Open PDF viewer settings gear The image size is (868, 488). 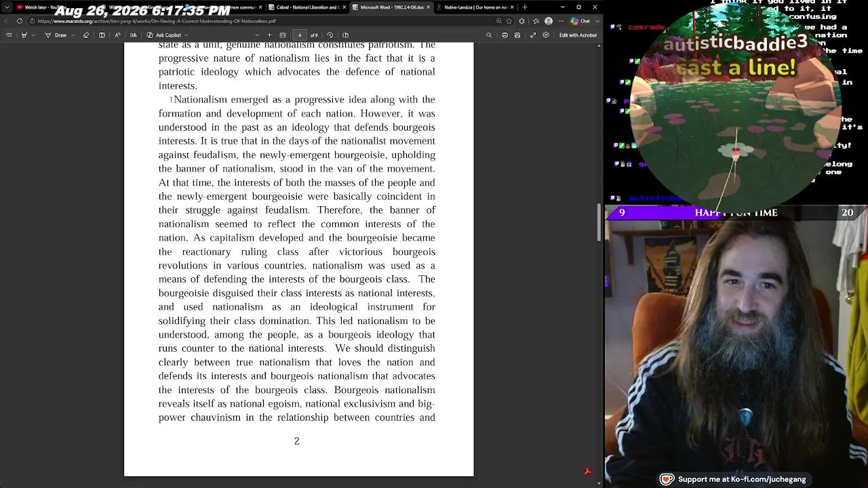coord(546,35)
